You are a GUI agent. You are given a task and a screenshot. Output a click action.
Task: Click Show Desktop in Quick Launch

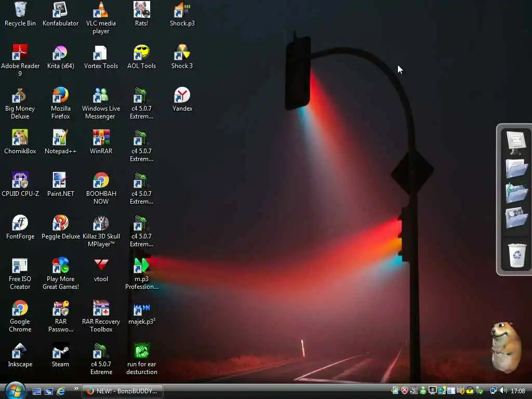(x=37, y=391)
